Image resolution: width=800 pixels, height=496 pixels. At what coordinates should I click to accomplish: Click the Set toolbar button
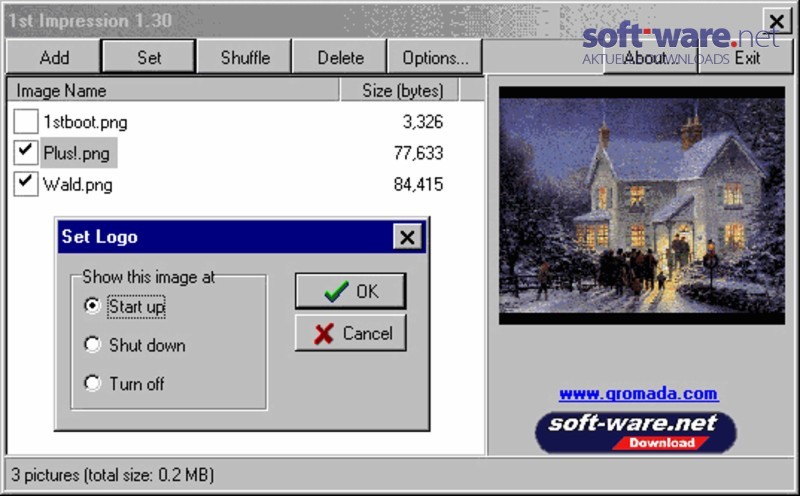click(148, 57)
